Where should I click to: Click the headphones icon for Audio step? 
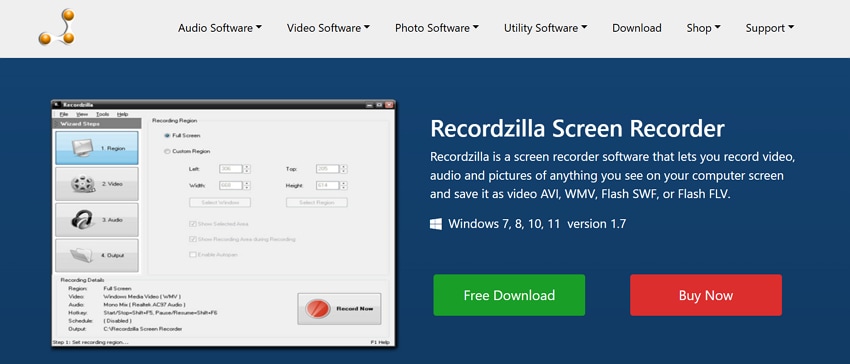tap(83, 220)
